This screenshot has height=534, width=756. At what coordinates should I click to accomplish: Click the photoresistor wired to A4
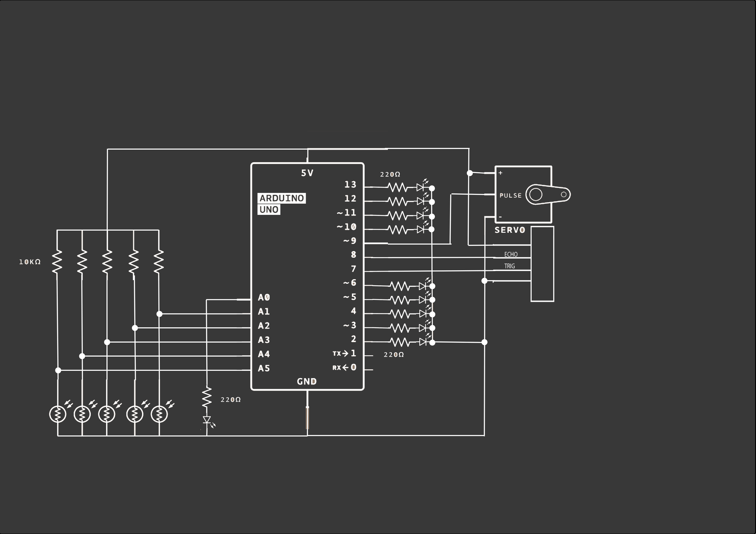[x=82, y=414]
